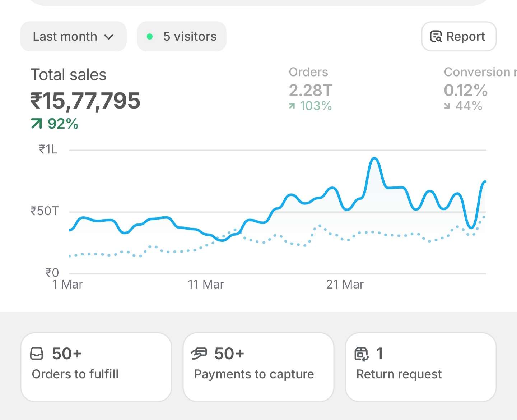Screen dimensions: 517x420
Task: Open the 5 visitors live view
Action: (x=182, y=37)
